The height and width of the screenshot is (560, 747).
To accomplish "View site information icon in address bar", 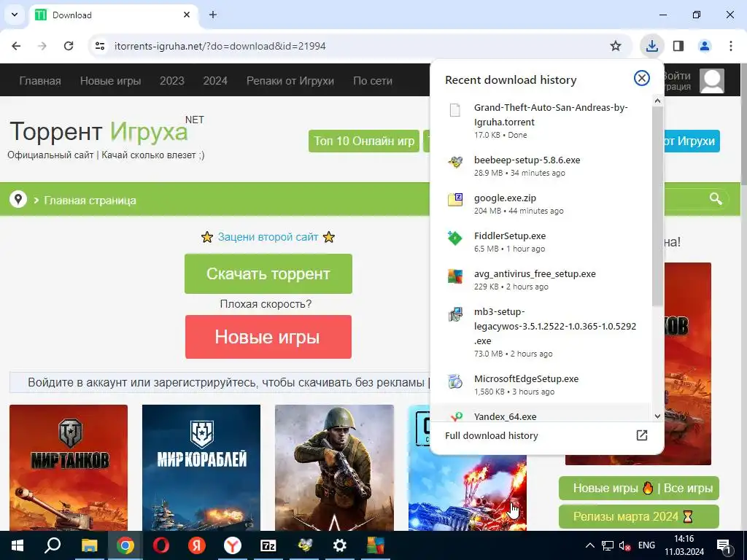I will (x=100, y=46).
